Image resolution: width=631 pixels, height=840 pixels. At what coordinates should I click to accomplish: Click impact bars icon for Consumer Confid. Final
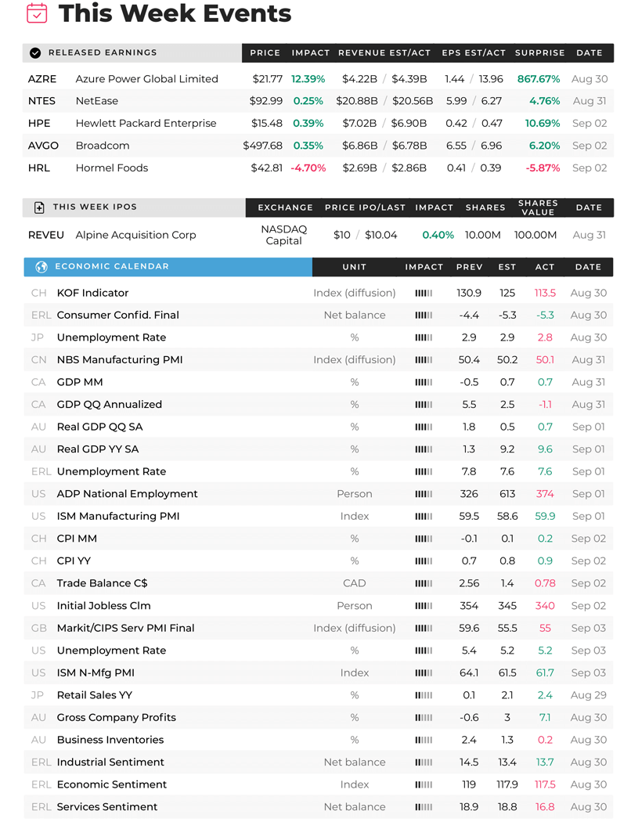click(424, 315)
